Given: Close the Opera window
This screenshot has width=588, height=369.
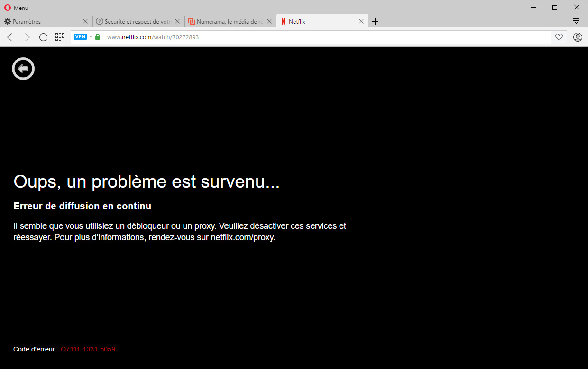Looking at the screenshot, I should (x=577, y=8).
